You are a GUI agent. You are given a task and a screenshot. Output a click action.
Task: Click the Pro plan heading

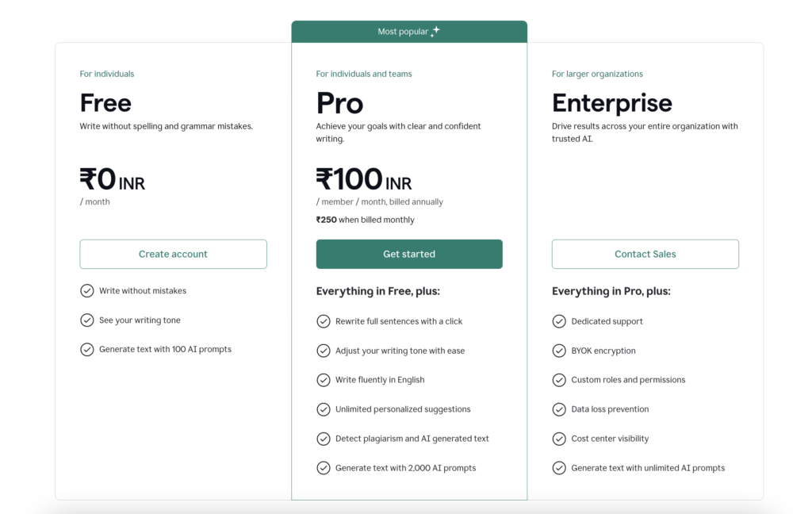point(339,103)
